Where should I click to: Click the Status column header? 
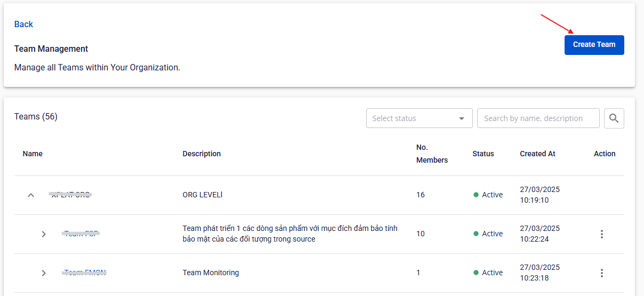[x=483, y=154]
